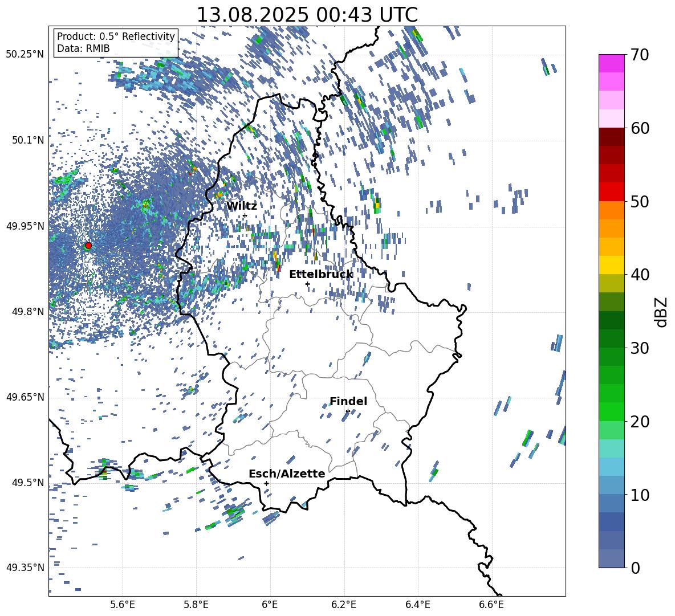675x616 pixels.
Task: Click the bright green colorbar band just above 20
Action: click(611, 411)
